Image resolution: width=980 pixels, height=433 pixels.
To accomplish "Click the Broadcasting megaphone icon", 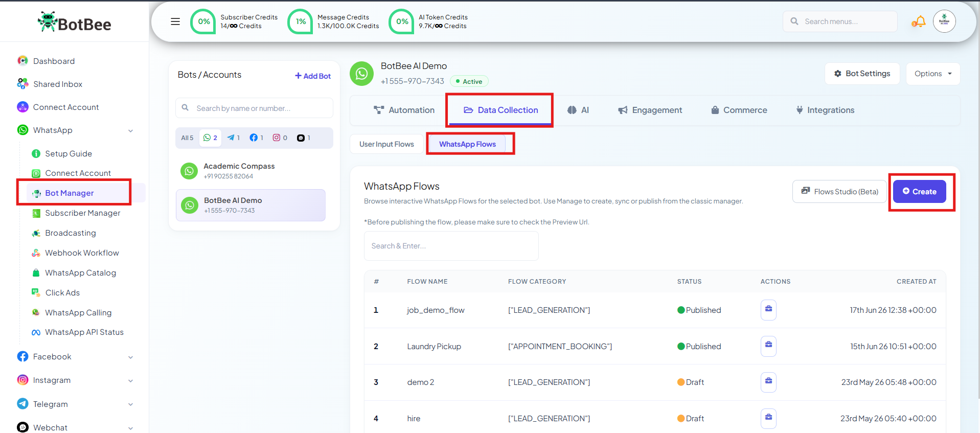I will pyautogui.click(x=36, y=233).
